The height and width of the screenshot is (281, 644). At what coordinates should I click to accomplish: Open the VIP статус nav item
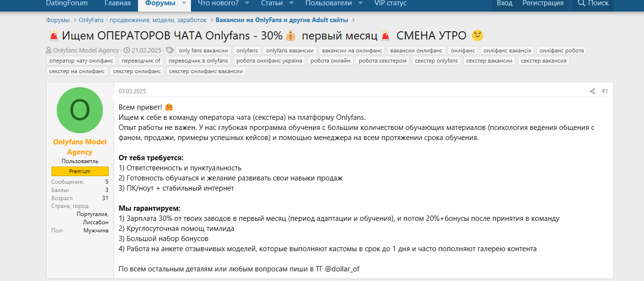(x=391, y=3)
